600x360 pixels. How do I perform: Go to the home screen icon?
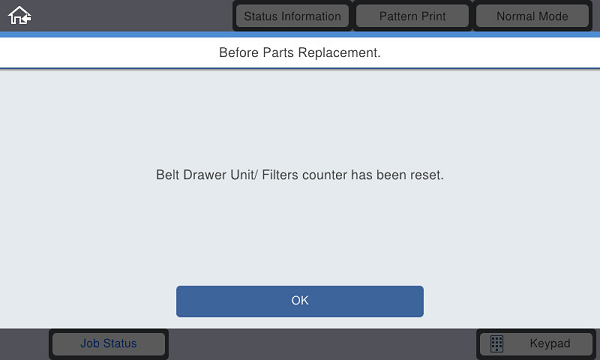coord(20,16)
